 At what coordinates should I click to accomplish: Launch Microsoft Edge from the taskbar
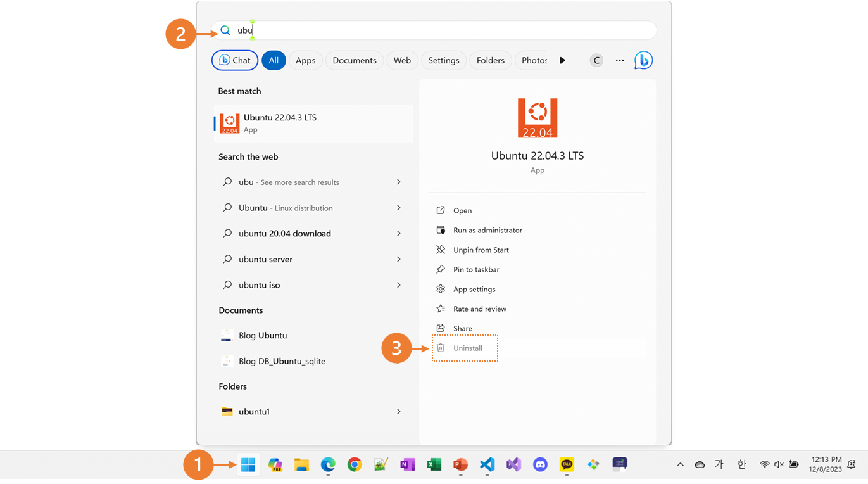[x=328, y=464]
